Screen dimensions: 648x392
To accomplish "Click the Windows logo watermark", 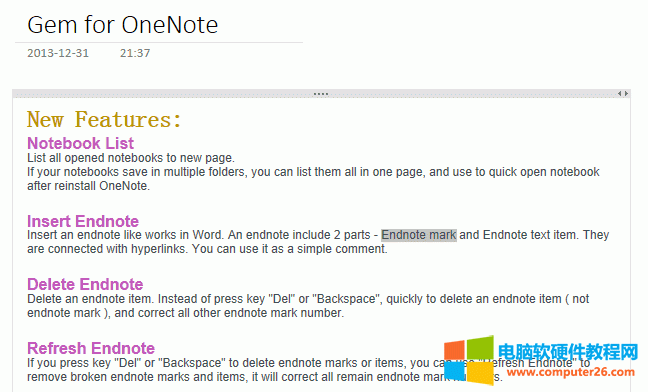I will coord(469,360).
